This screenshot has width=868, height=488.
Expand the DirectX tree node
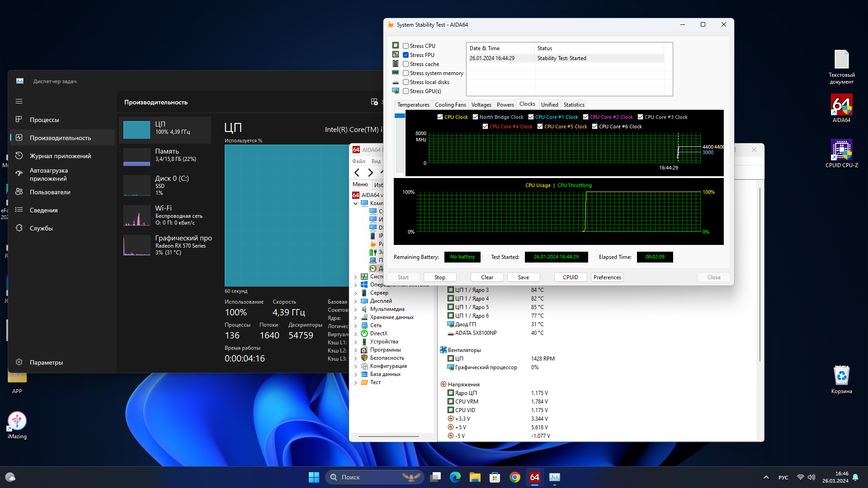pos(355,334)
